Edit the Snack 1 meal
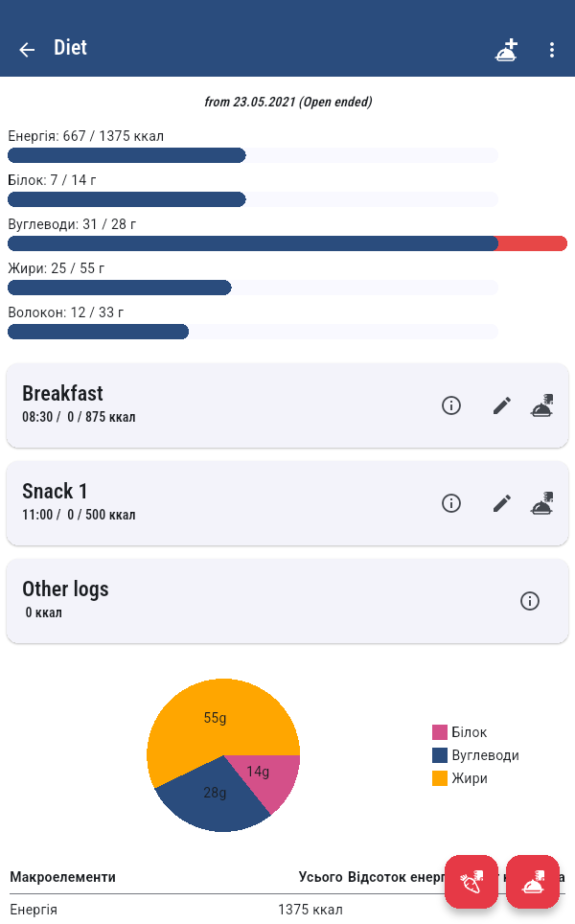 502,503
